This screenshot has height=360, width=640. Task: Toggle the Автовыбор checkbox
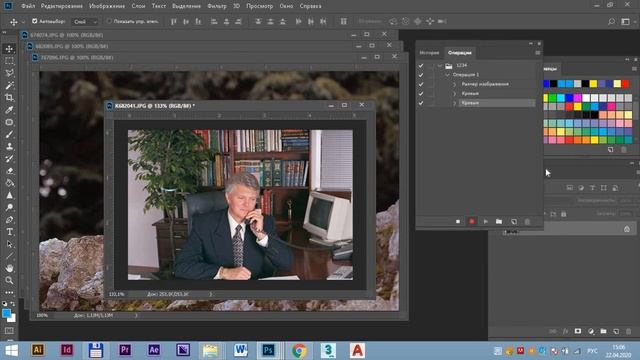[35, 21]
